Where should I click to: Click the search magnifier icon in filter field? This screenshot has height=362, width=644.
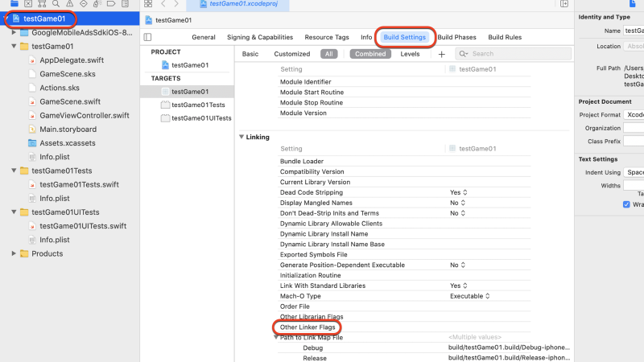click(x=464, y=54)
